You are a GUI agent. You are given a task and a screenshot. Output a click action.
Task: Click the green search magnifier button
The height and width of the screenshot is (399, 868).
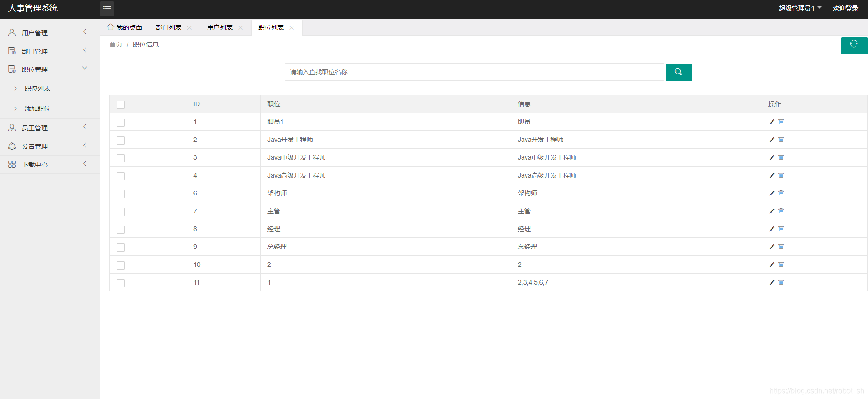click(679, 72)
